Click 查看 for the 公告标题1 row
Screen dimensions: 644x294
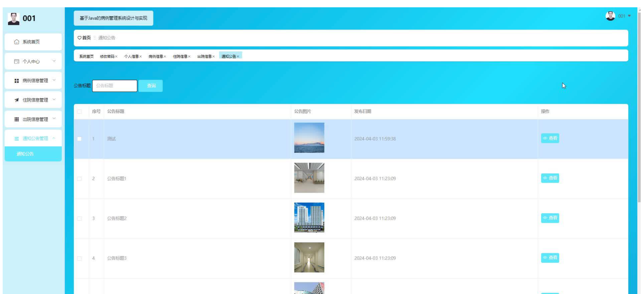tap(550, 178)
